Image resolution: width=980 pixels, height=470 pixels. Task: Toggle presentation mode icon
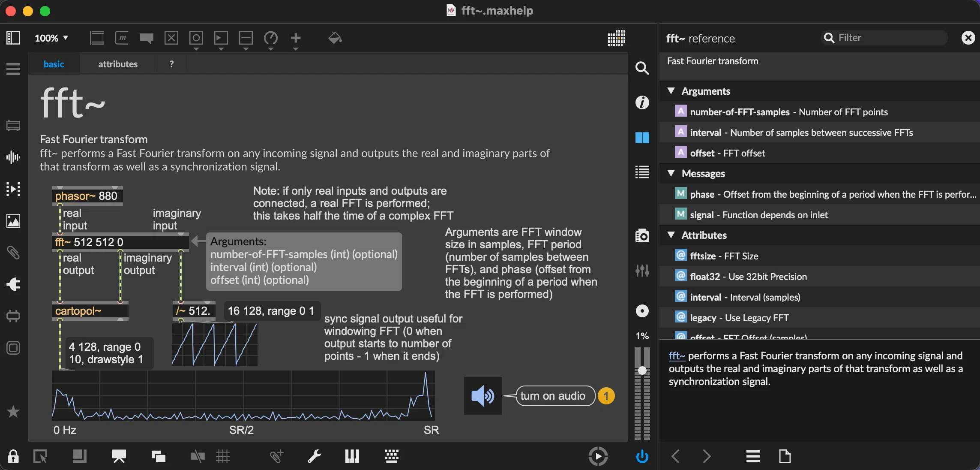click(119, 456)
